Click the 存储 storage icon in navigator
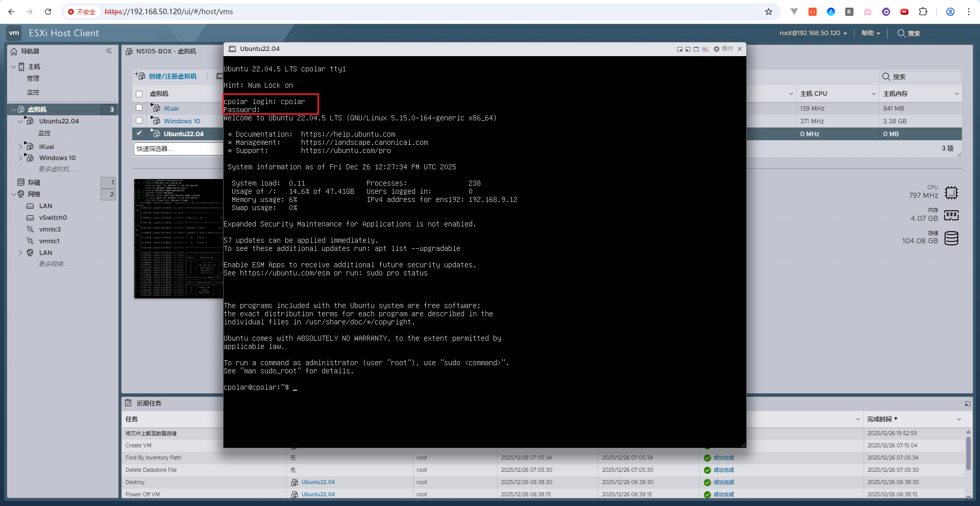The width and height of the screenshot is (980, 506). (x=21, y=182)
